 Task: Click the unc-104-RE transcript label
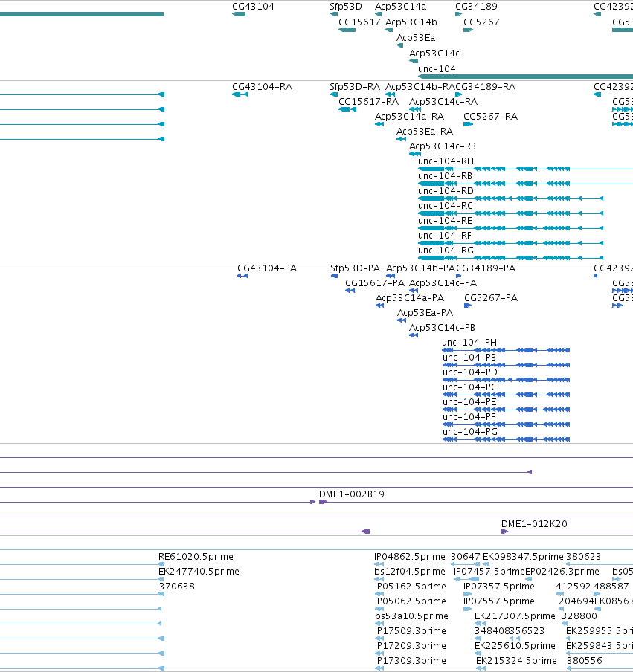pyautogui.click(x=445, y=221)
